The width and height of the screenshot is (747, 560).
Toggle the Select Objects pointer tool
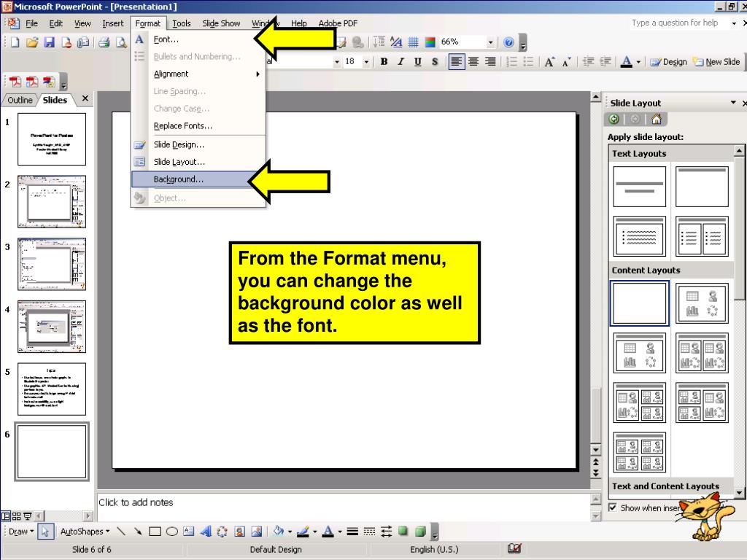(x=45, y=531)
